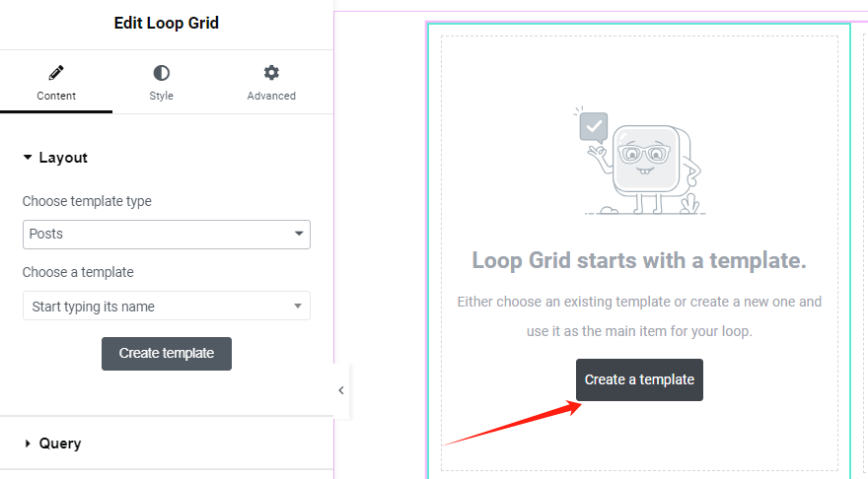This screenshot has height=479, width=868.
Task: Open the Advanced tab label
Action: [271, 96]
